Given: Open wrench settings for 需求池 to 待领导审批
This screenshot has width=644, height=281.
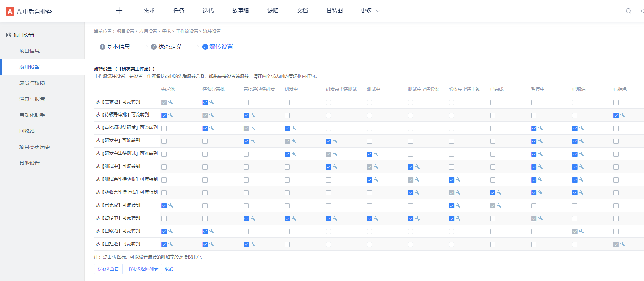Looking at the screenshot, I should point(212,102).
